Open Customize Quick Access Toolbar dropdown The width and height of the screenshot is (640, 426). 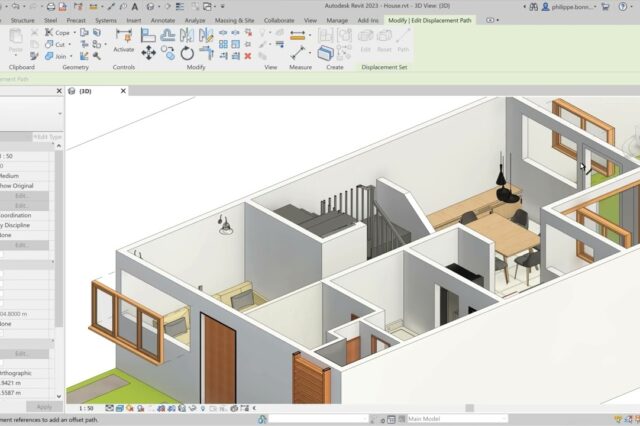coord(223,7)
